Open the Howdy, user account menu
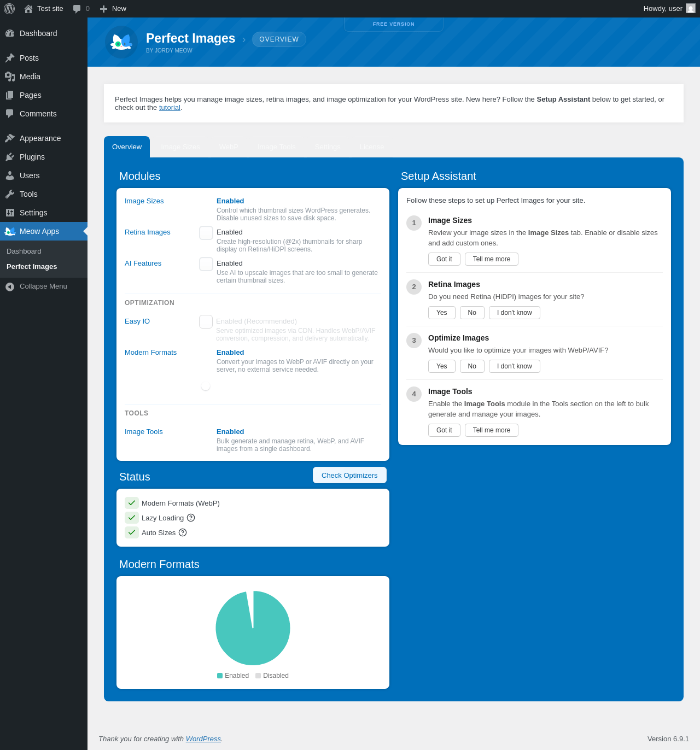The height and width of the screenshot is (750, 700). (x=663, y=9)
